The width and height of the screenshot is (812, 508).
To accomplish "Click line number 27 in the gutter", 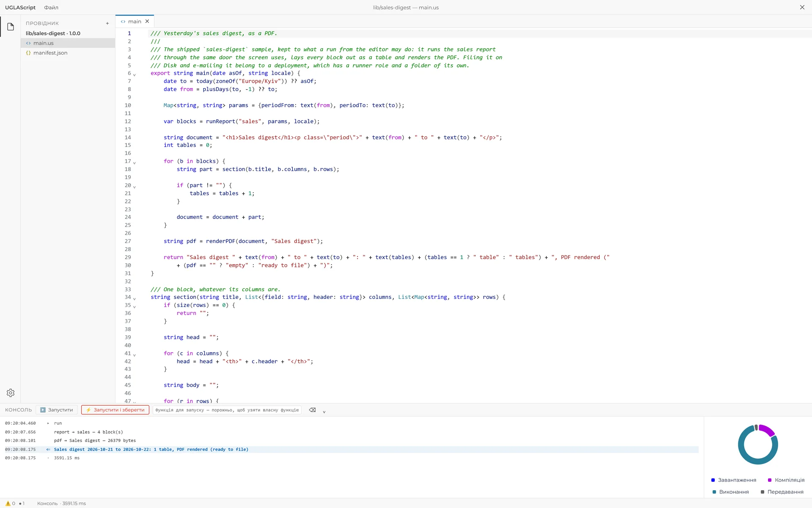I will pos(128,241).
